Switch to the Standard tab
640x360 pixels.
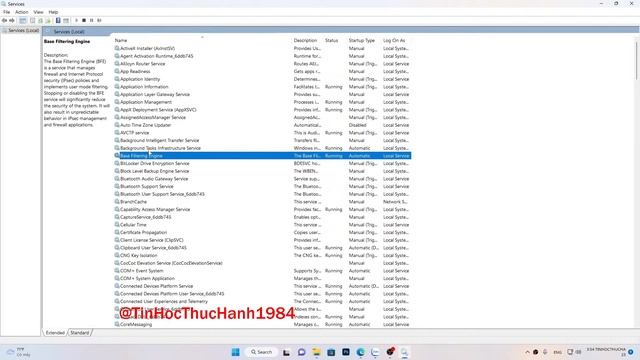pos(80,333)
